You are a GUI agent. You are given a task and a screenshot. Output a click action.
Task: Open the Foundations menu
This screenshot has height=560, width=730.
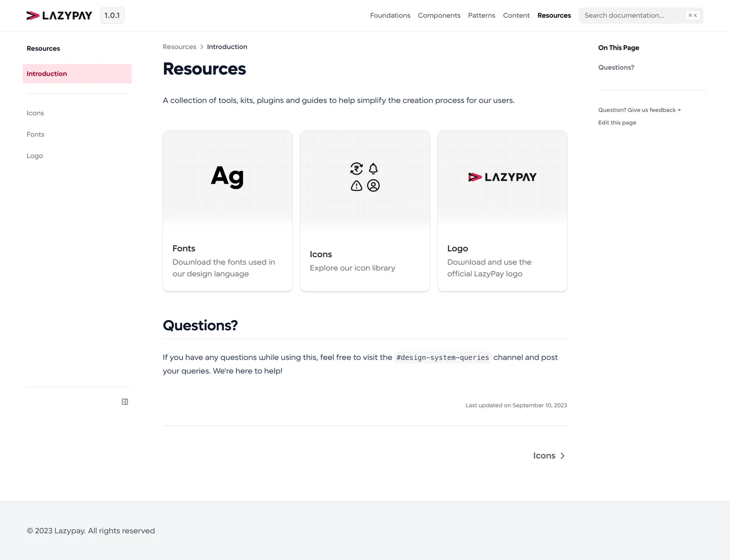coord(390,16)
